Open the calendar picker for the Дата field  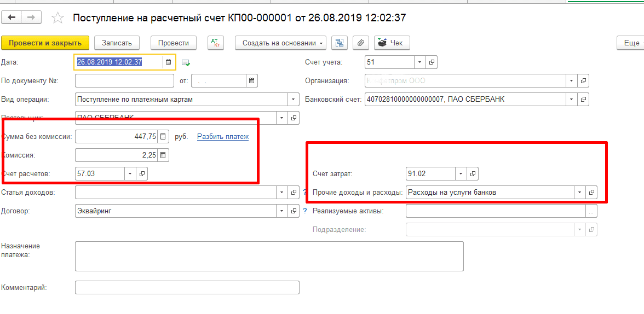click(169, 62)
